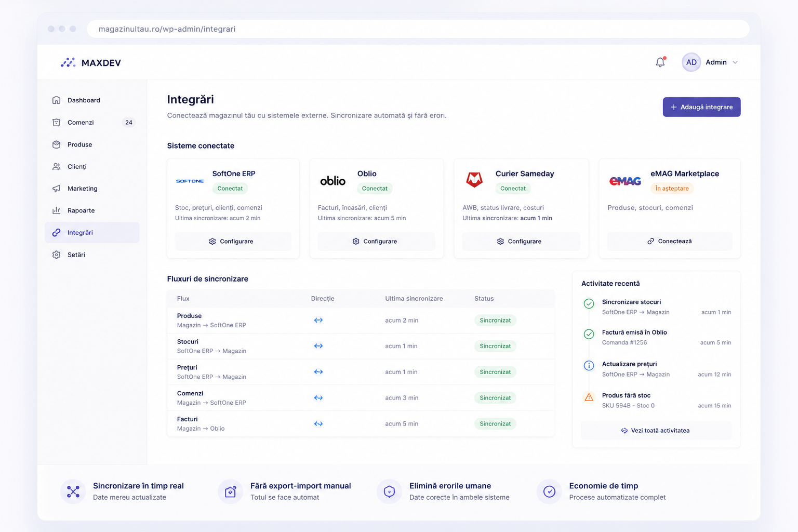Click the Sincronizat status in Produse row
Screen dimensions: 798x532
pyautogui.click(x=495, y=321)
